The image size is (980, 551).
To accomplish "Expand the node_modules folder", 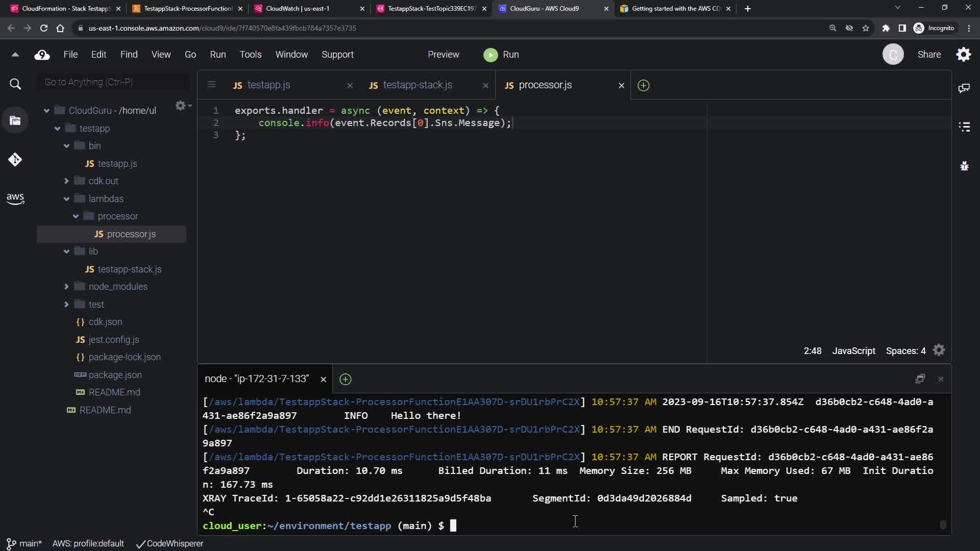I will pos(66,287).
